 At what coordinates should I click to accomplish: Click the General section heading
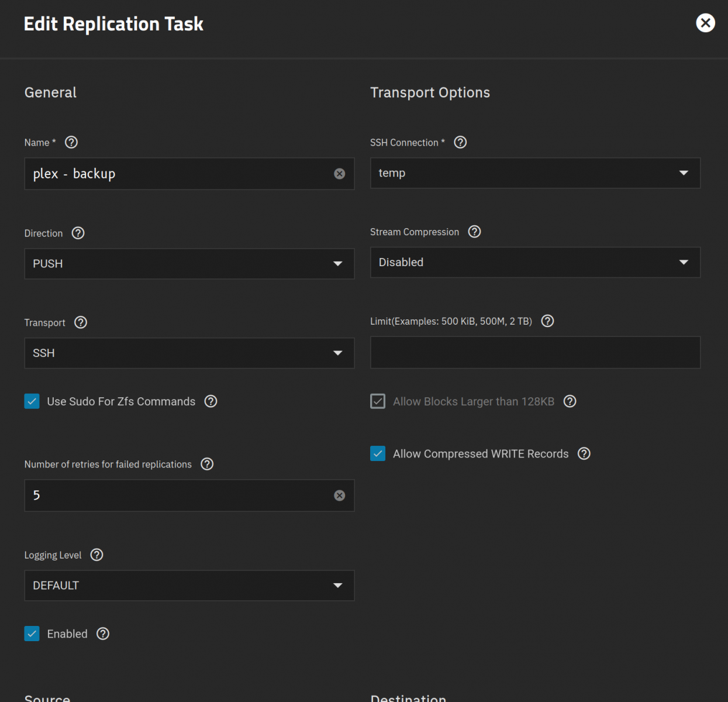point(50,92)
